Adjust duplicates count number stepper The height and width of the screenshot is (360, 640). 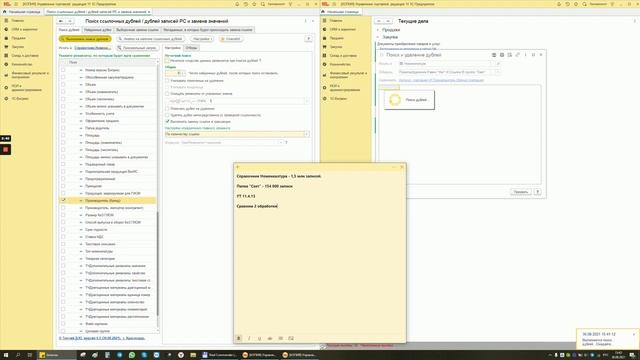pos(183,73)
